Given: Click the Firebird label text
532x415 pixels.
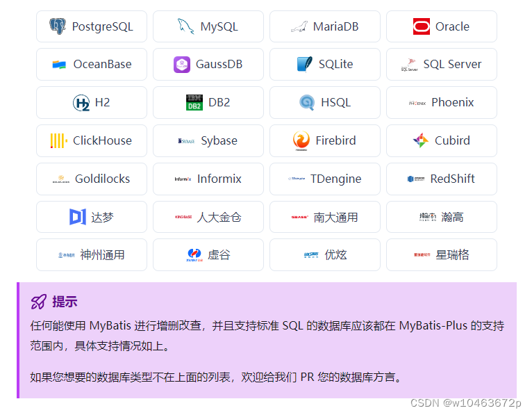Looking at the screenshot, I should (x=336, y=140).
